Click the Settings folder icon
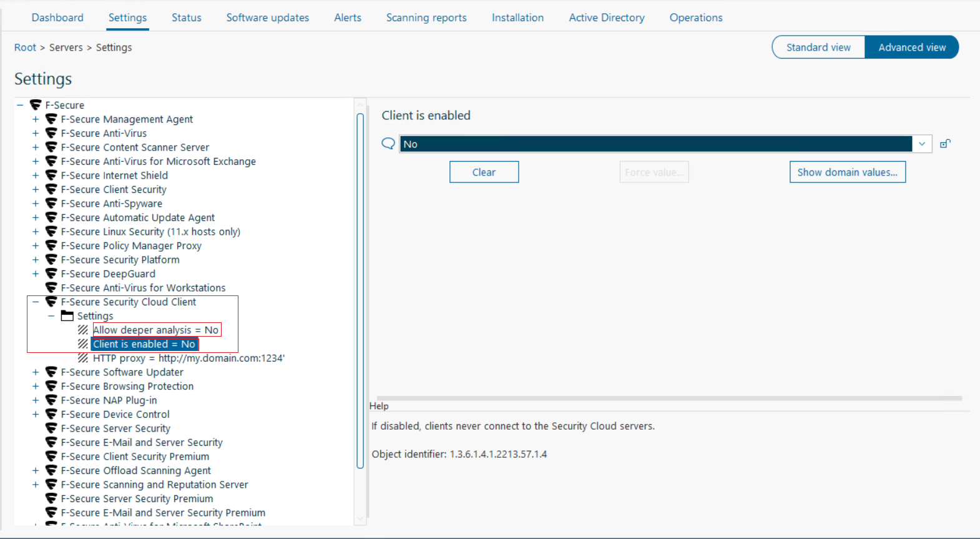 click(67, 316)
